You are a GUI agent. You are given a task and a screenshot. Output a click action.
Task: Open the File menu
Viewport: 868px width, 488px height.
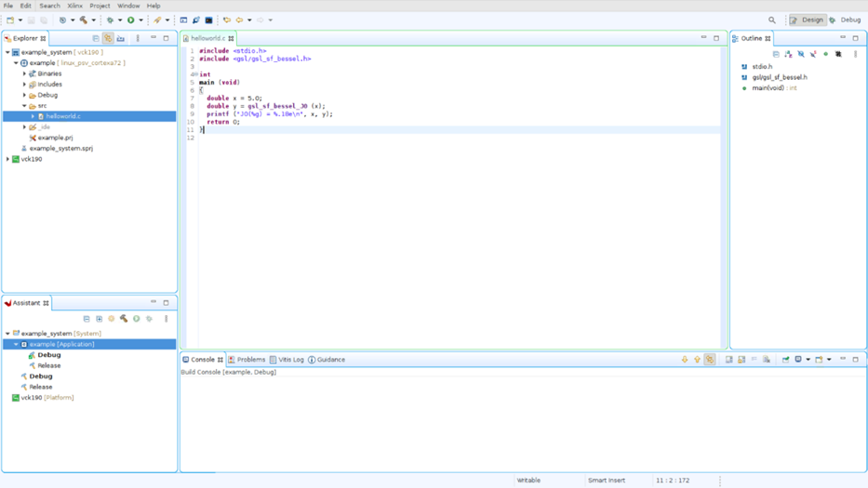[8, 6]
